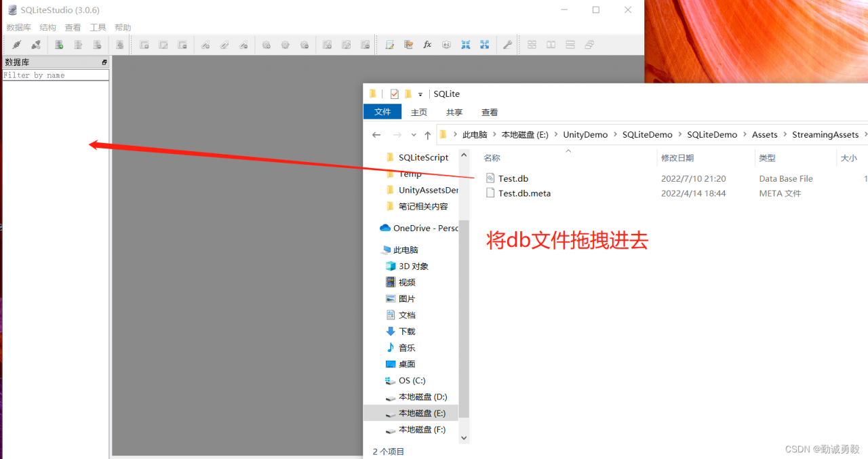Click Create table toolbar icon
Viewport: 868px width, 459px height.
pyautogui.click(x=144, y=45)
